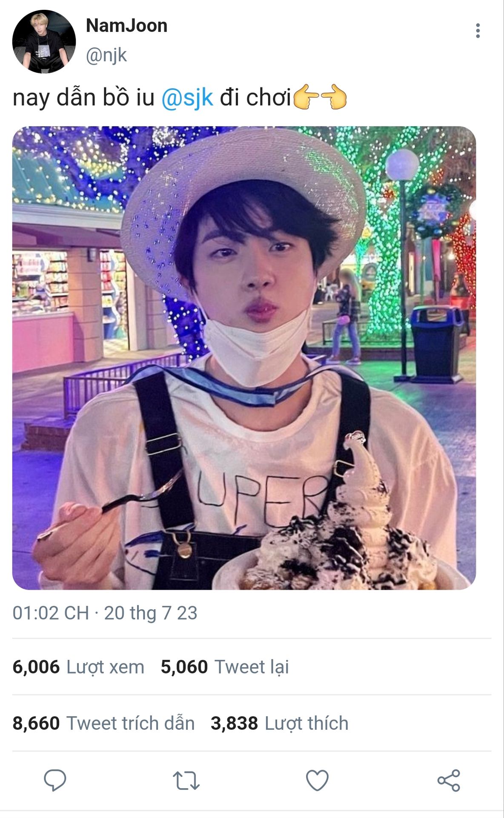Open the three-dot more options menu

478,31
